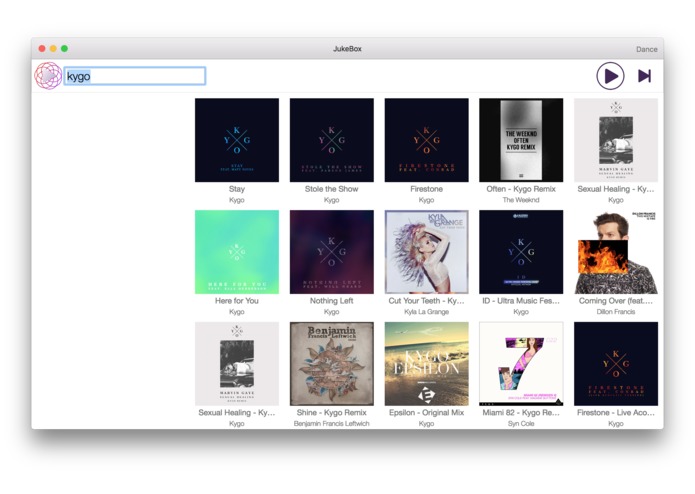Screen dimensions: 695x494
Task: Click the 'Epsilon - Original Mix' title
Action: [x=426, y=412]
